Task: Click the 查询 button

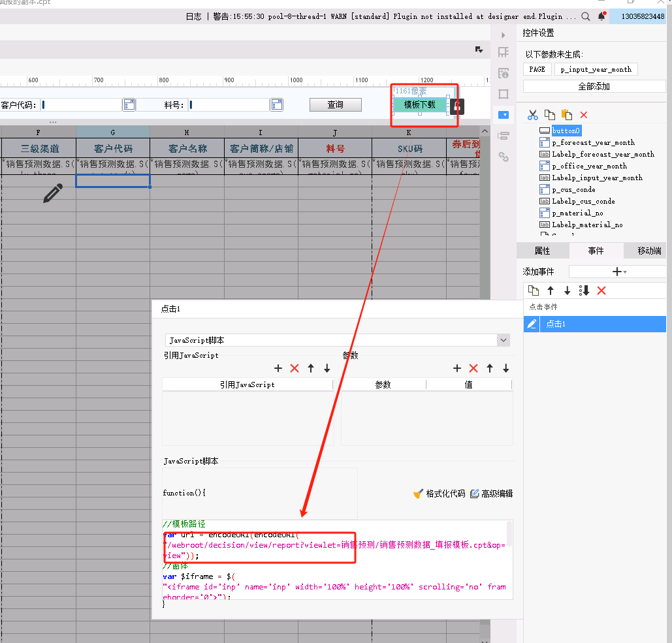Action: [336, 104]
